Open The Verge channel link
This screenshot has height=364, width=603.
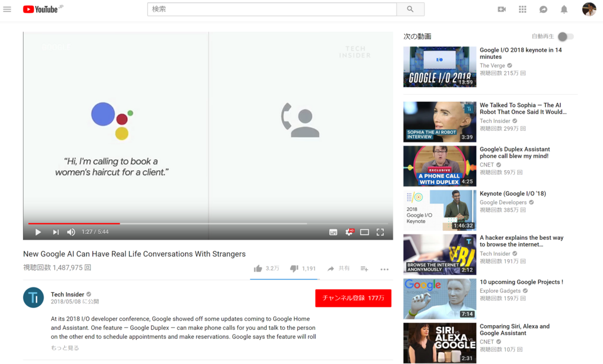(x=492, y=65)
